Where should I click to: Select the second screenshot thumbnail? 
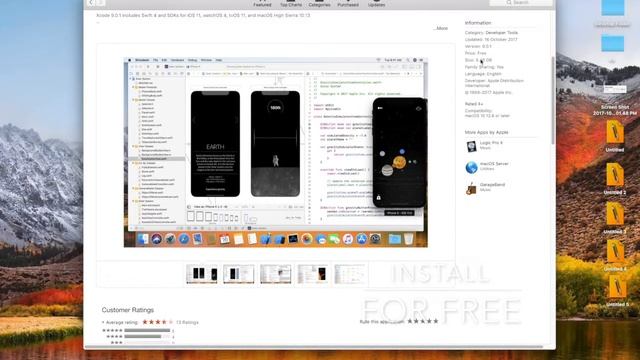pyautogui.click(x=239, y=274)
